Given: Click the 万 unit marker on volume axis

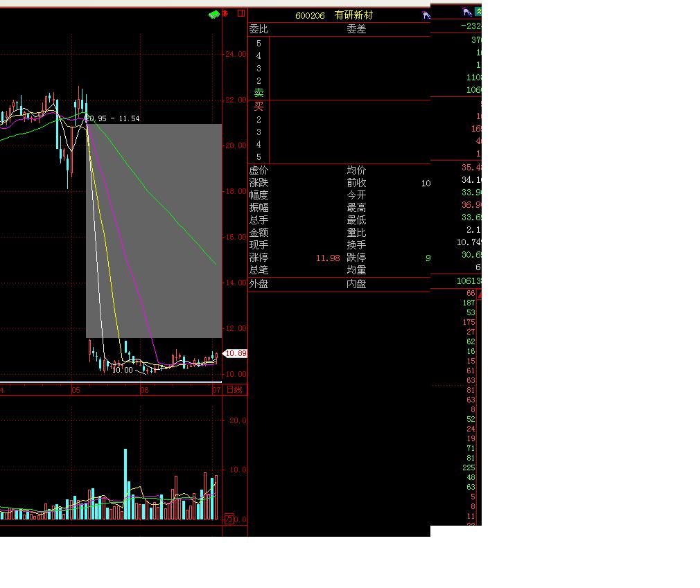Looking at the screenshot, I should pyautogui.click(x=229, y=519).
